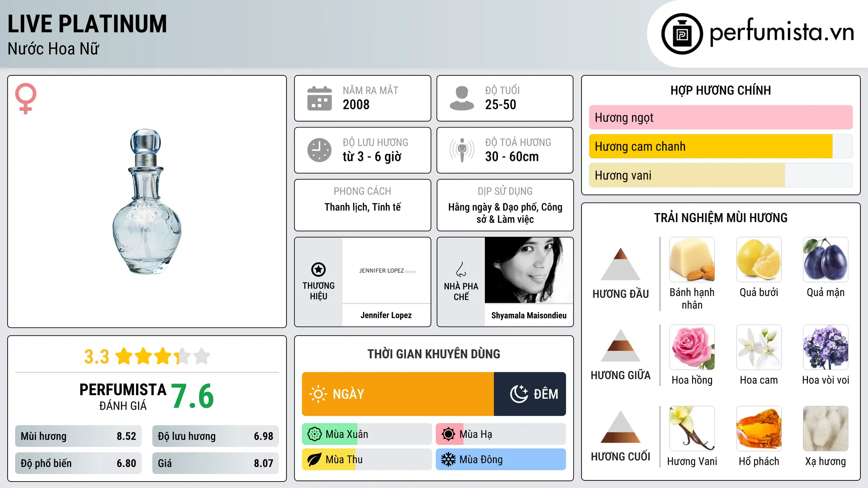This screenshot has height=488, width=868.
Task: Select the Hổ phách amber note image
Action: point(759,429)
